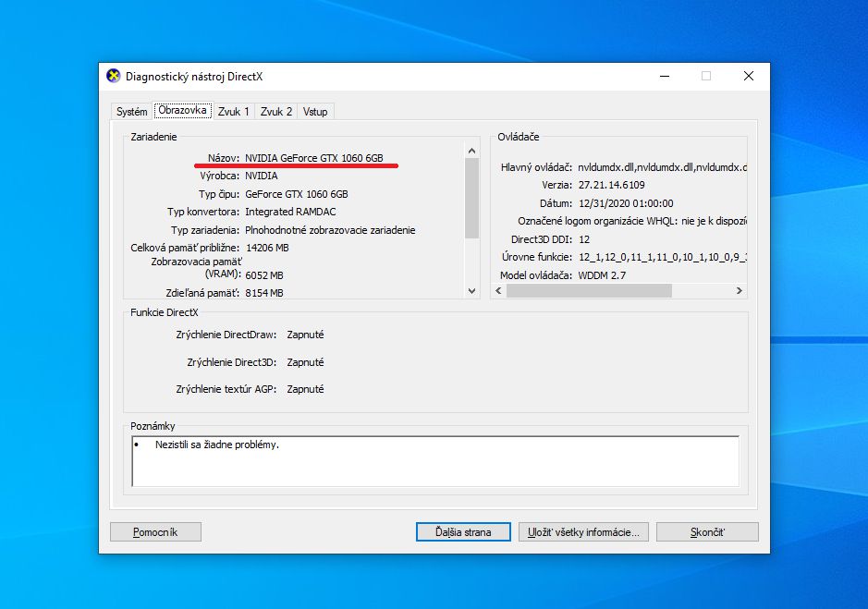The width and height of the screenshot is (868, 609).
Task: Click the Zariadenie vertical scrollbar thumb
Action: coord(471,198)
